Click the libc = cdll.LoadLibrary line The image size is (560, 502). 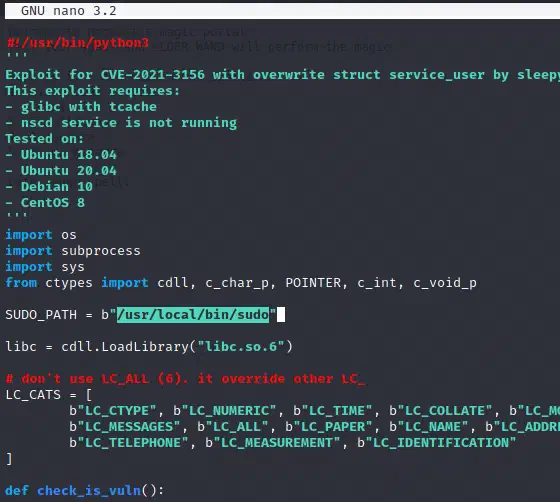pos(149,347)
